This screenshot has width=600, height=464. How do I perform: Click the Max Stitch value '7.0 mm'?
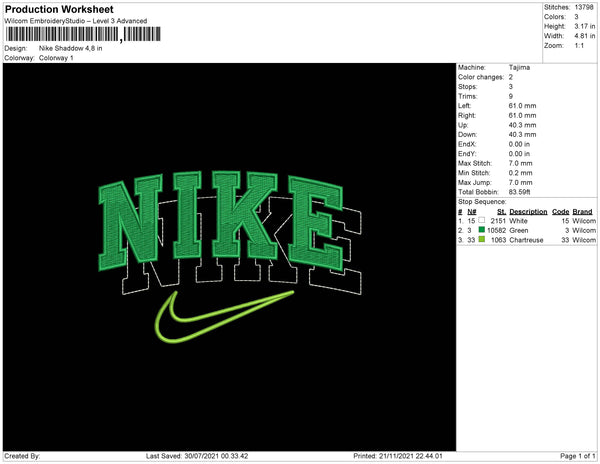[520, 163]
